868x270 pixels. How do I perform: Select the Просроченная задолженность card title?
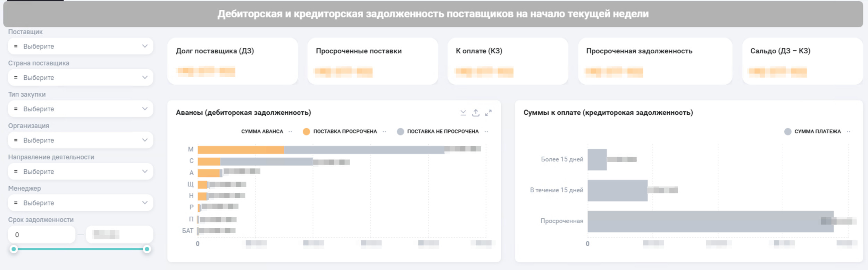tap(639, 51)
